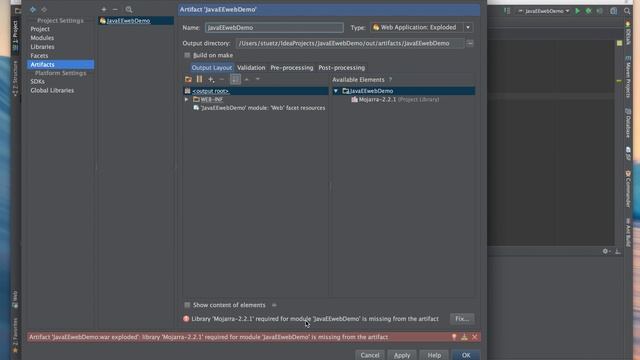Click the hide panel icon beside the gear
Image resolution: width=640 pixels, height=360 pixels.
tap(618, 251)
